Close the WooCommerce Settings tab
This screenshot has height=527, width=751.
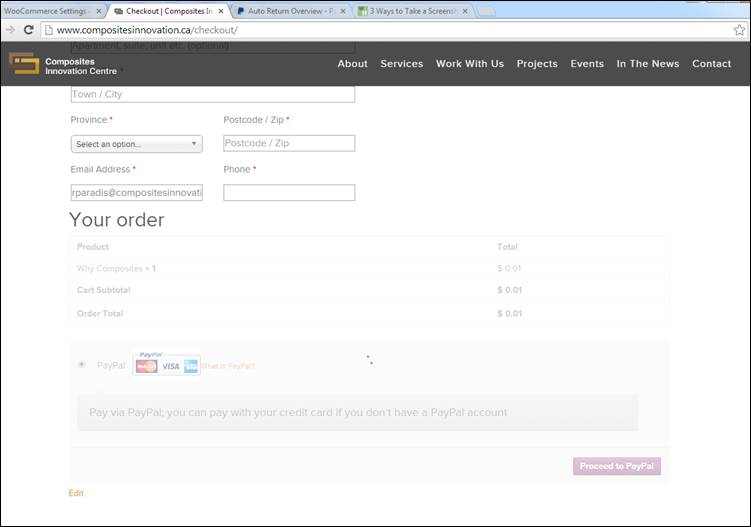(x=99, y=11)
